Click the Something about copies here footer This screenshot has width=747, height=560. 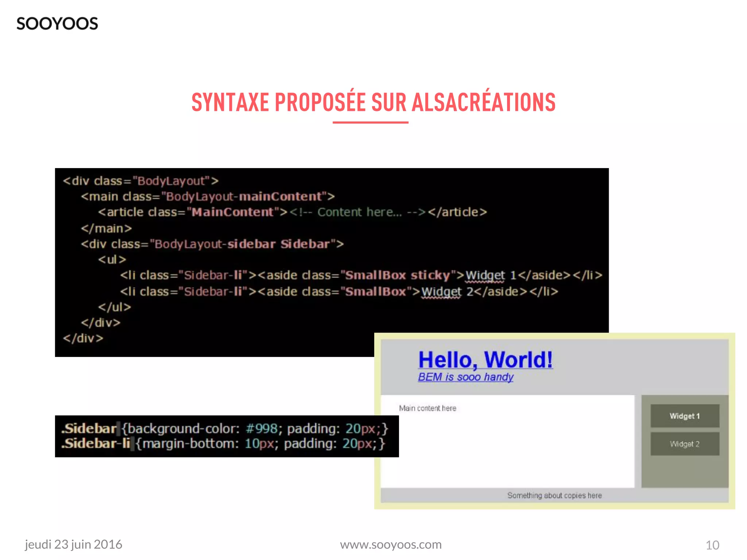554,495
